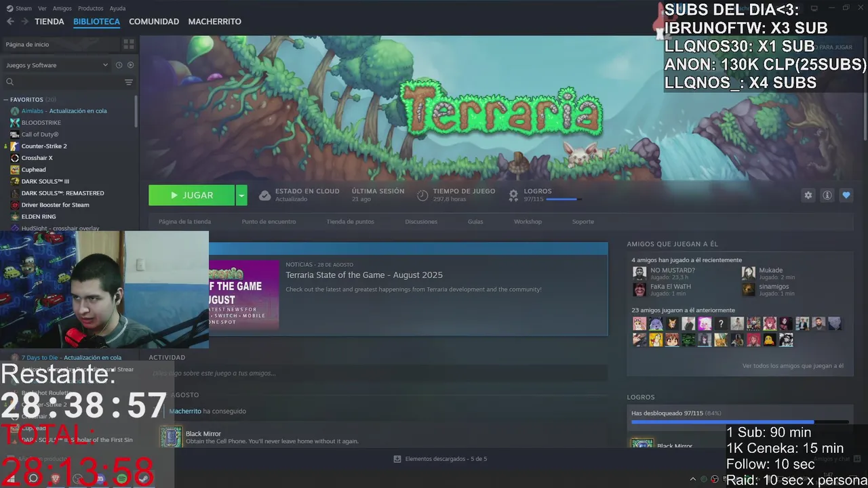Open Punto de encuentro tab

click(x=269, y=222)
